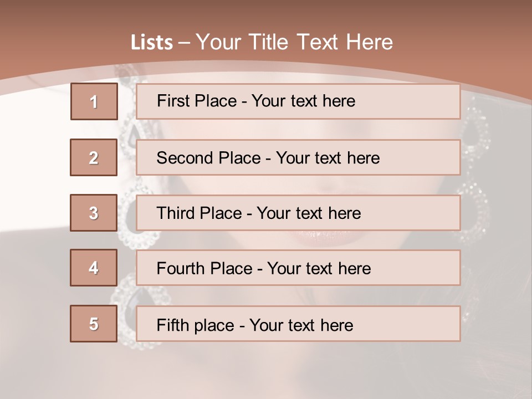The image size is (532, 399).
Task: Click the number 3 box
Action: pos(94,213)
